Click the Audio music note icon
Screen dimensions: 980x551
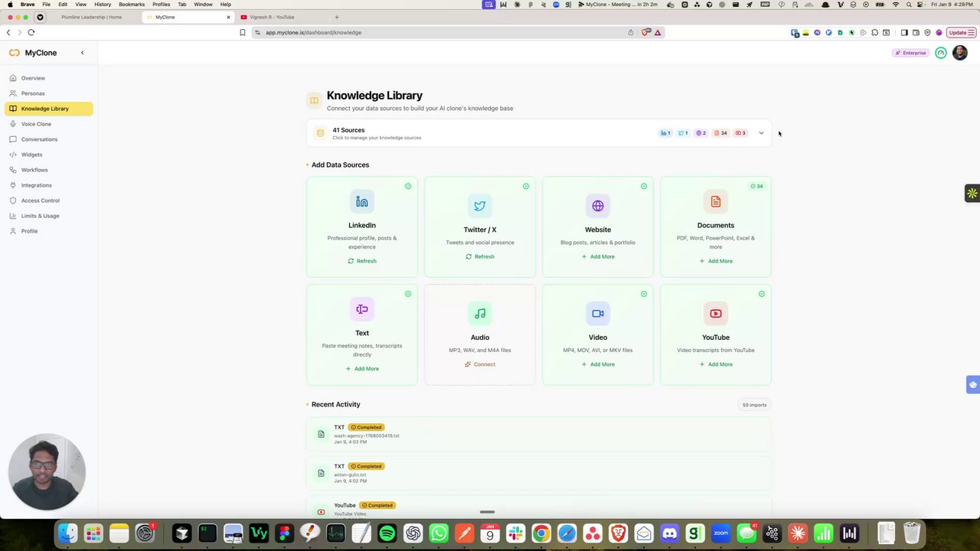pyautogui.click(x=480, y=314)
